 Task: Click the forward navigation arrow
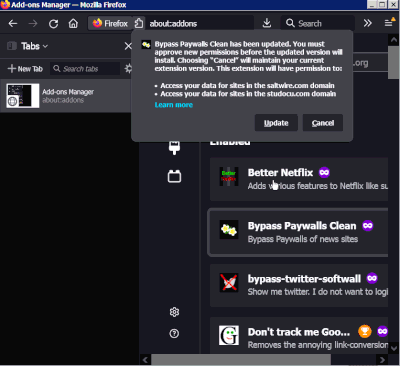pyautogui.click(x=33, y=23)
